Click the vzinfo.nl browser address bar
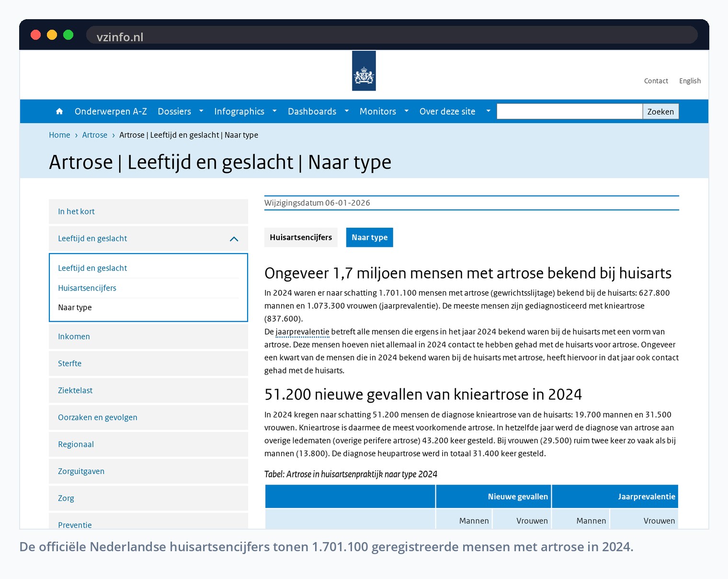Screen dimensions: 728x579 tap(392, 35)
